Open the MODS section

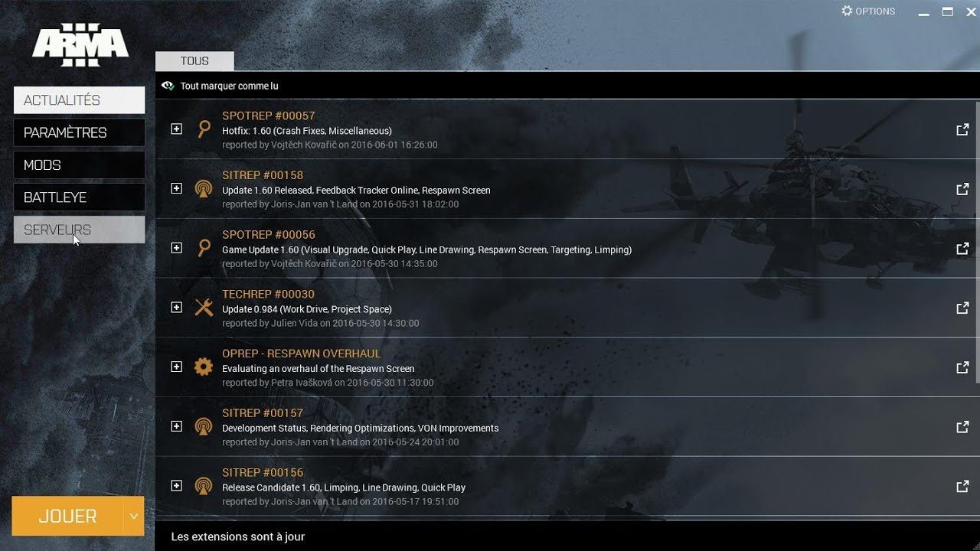79,165
